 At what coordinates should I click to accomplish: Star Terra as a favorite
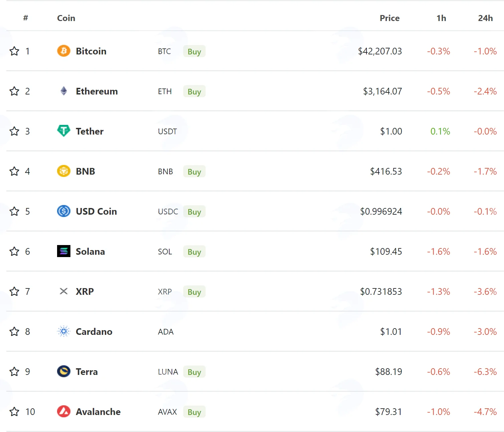[x=14, y=372]
